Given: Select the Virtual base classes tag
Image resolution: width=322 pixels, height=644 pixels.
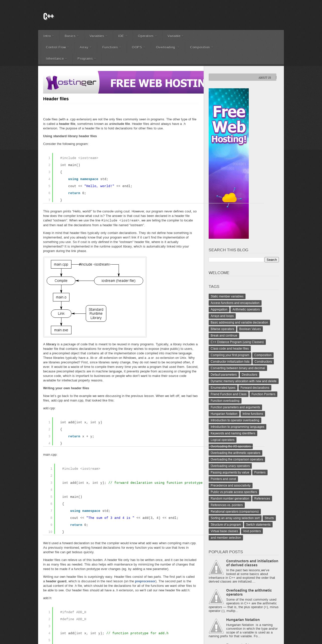Looking at the screenshot, I should pyautogui.click(x=224, y=531).
